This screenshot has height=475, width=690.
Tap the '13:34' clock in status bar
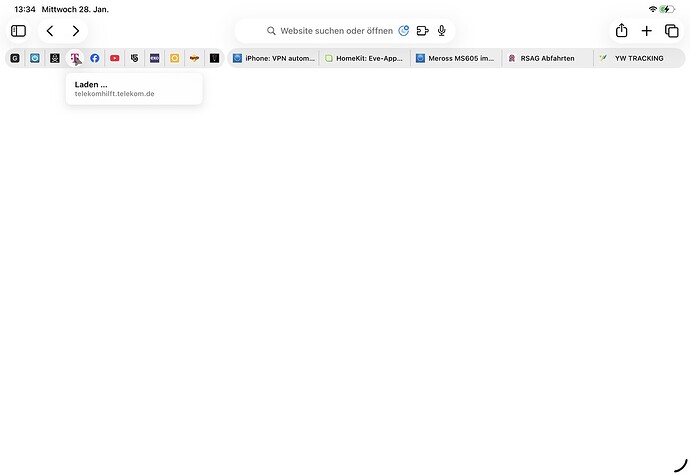click(25, 9)
